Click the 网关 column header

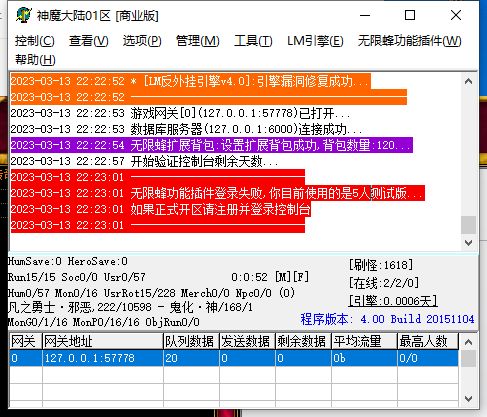coord(26,341)
